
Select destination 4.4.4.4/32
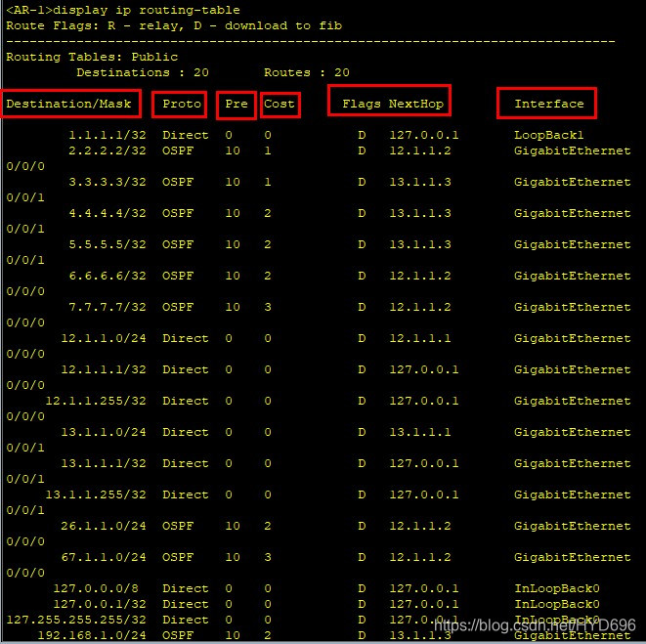click(x=108, y=213)
